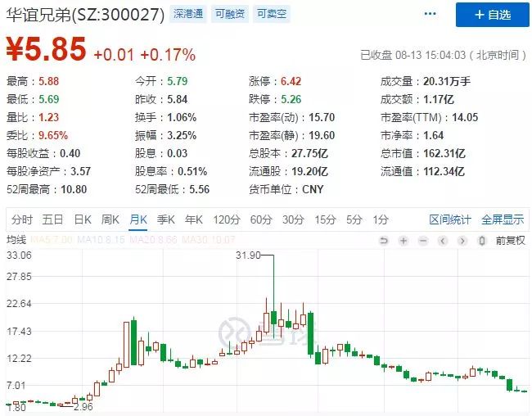Click the 31.90 peak candlestick
The height and width of the screenshot is (416, 532).
pos(273,317)
